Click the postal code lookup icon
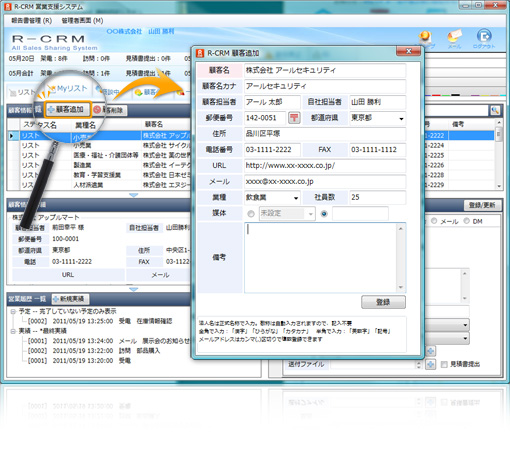510x450 pixels. pyautogui.click(x=294, y=118)
